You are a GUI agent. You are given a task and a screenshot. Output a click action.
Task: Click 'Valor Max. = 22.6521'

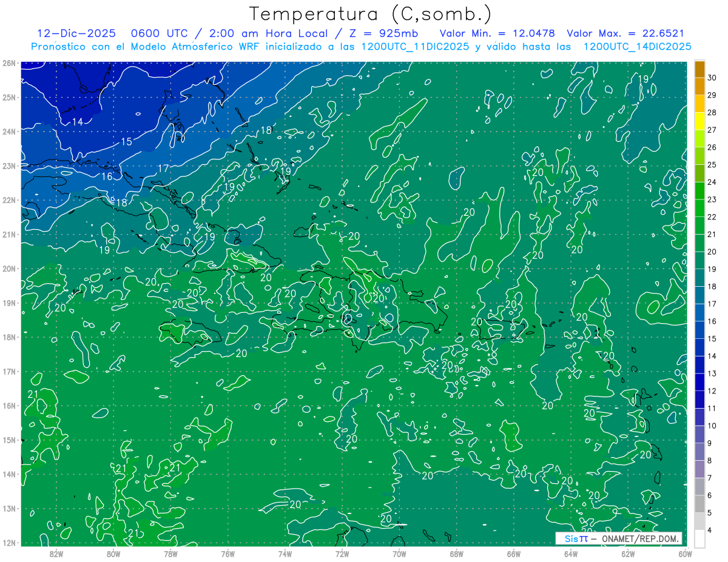[x=625, y=33]
